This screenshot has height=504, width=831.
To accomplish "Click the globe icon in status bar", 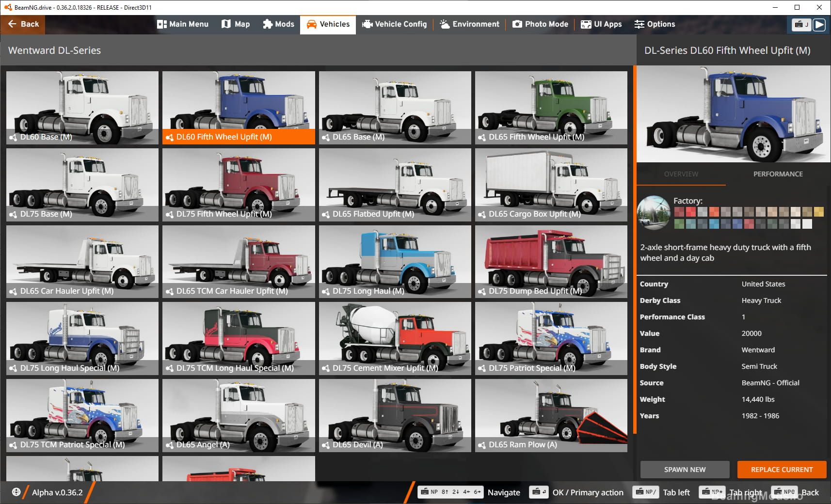I will [16, 492].
